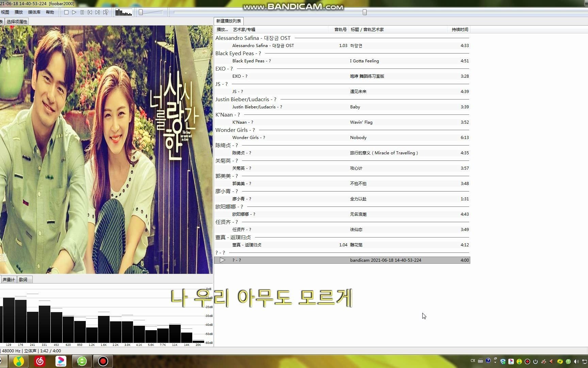This screenshot has width=588, height=368.
Task: Click the keyboard icon in system tray
Action: (480, 361)
